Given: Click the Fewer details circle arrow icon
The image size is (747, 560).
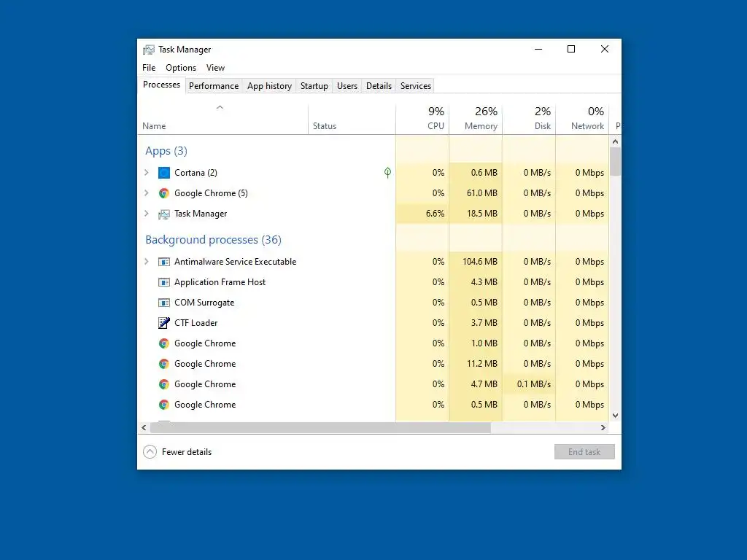Looking at the screenshot, I should coord(150,451).
